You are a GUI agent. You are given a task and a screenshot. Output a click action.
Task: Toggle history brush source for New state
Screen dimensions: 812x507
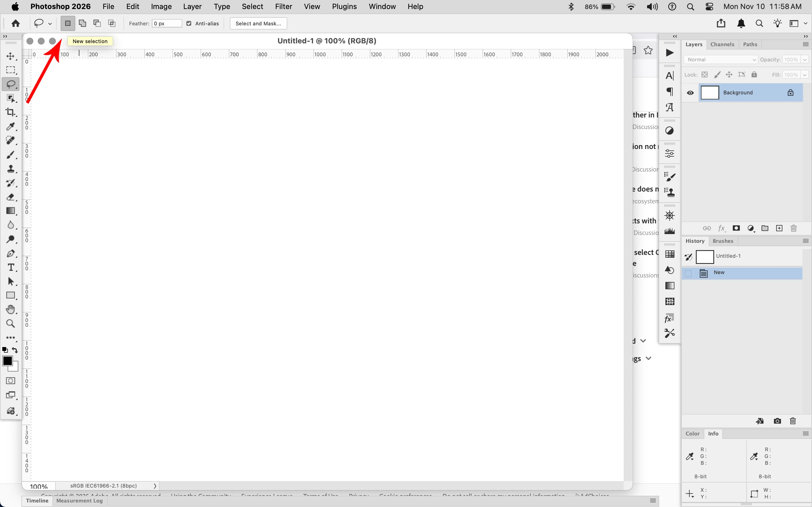[x=688, y=273]
